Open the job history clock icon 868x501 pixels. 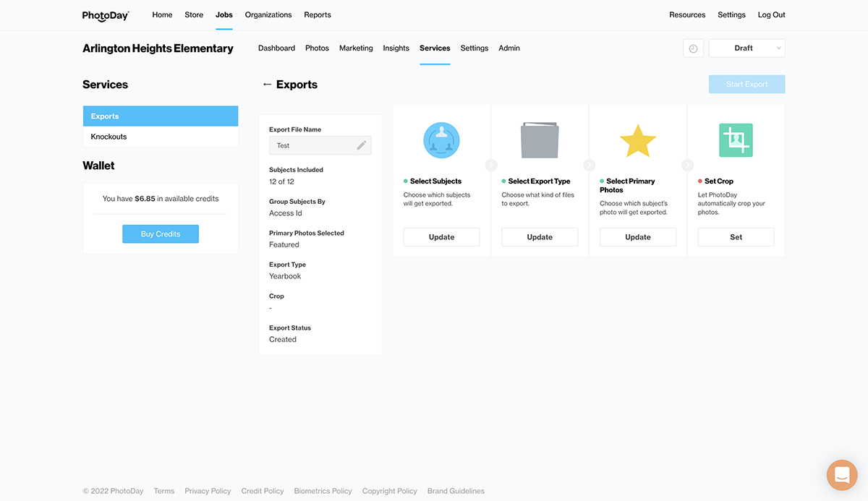point(693,48)
